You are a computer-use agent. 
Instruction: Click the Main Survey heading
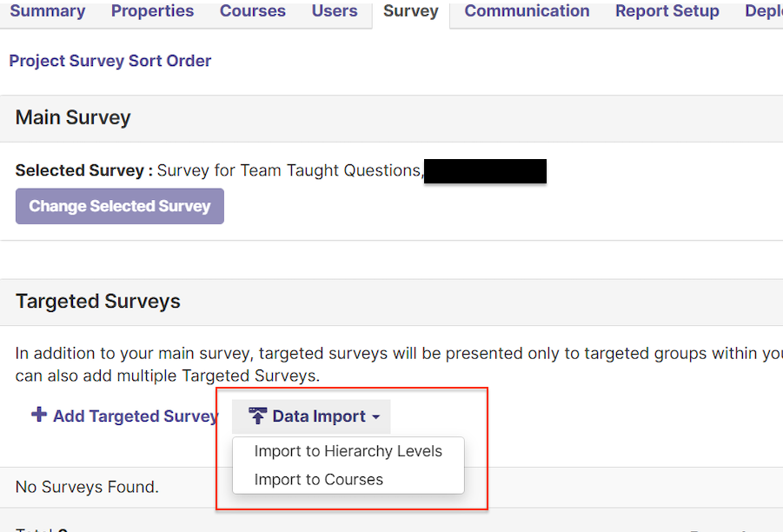point(73,118)
